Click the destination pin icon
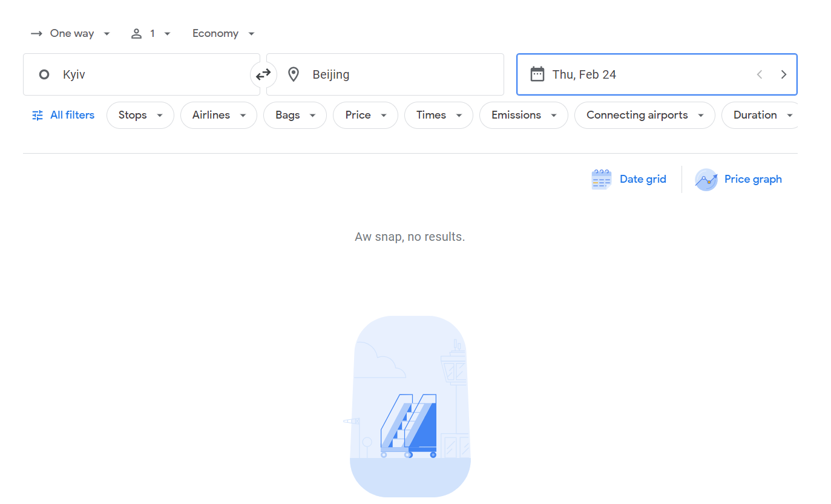 294,74
